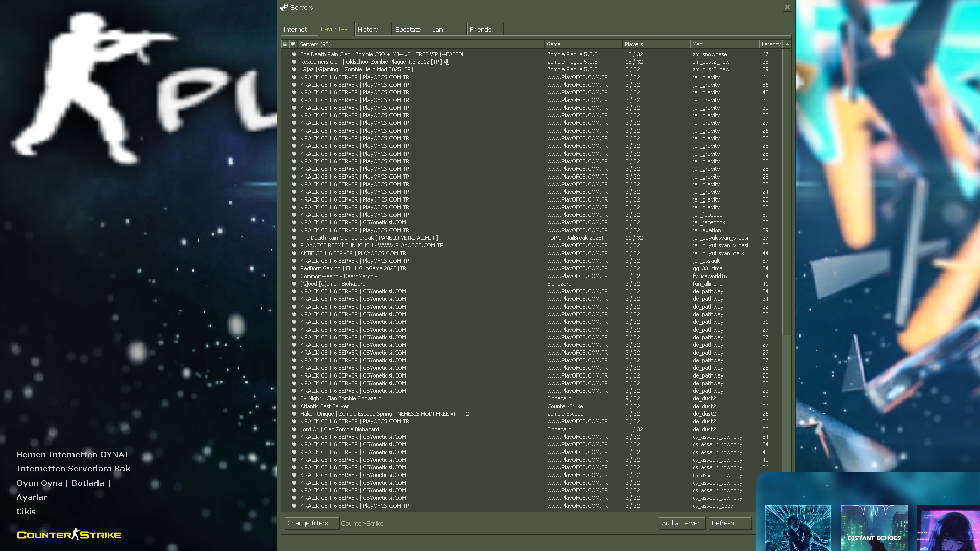Open Ayarlar settings menu
This screenshot has width=980, height=551.
(x=32, y=497)
